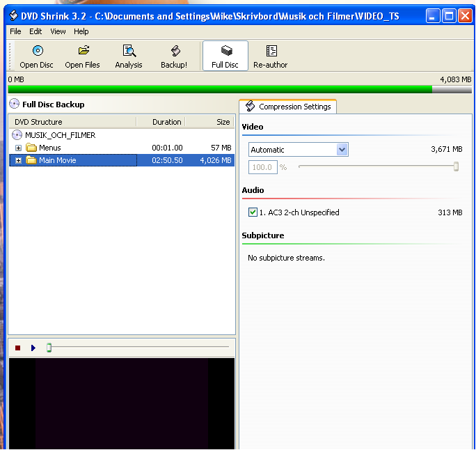Open a disc with Open Disc
The image size is (476, 450).
(x=36, y=56)
